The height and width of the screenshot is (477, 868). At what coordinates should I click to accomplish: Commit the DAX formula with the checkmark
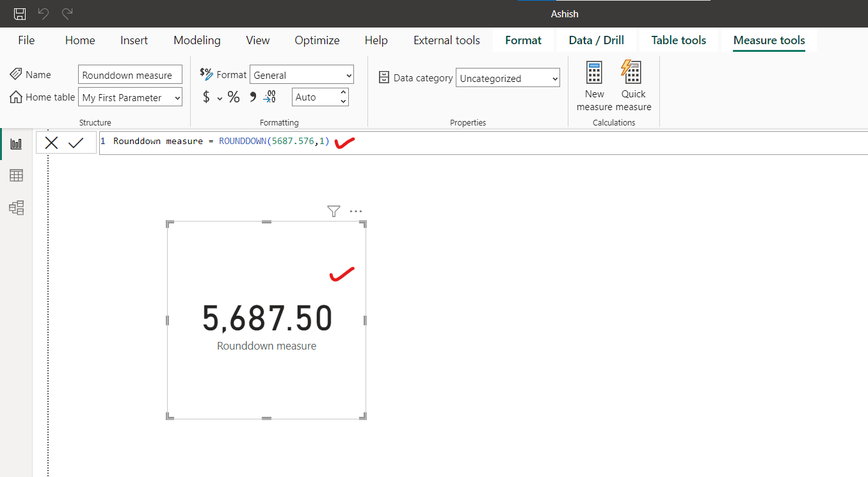[x=77, y=142]
